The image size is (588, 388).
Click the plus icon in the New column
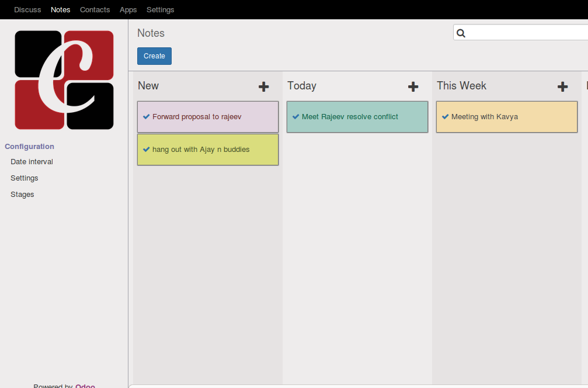264,86
